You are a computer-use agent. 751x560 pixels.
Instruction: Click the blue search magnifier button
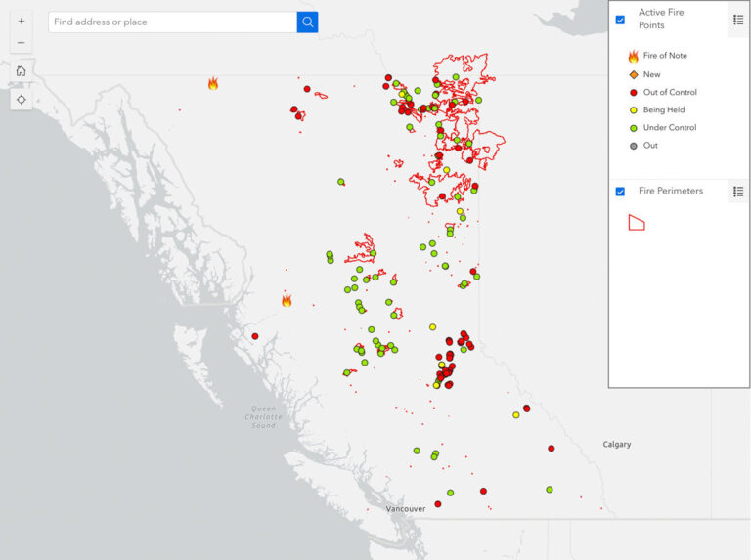click(x=307, y=22)
